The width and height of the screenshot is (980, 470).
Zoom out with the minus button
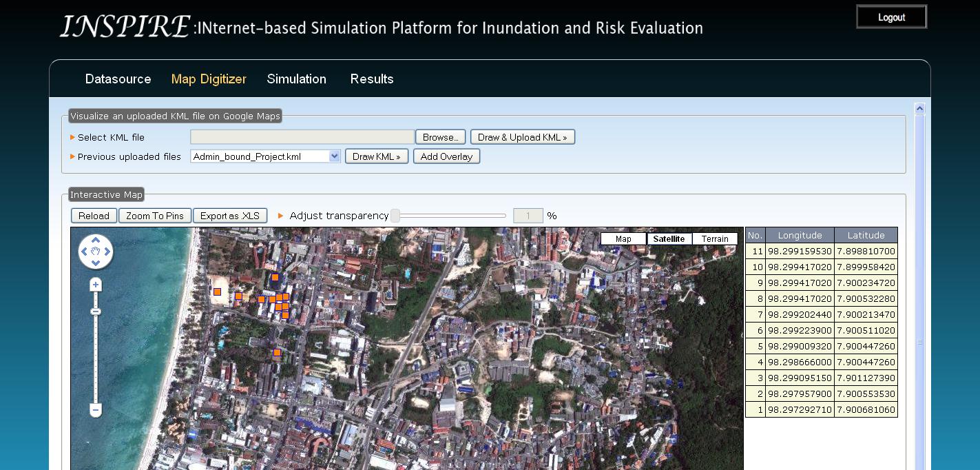click(96, 410)
